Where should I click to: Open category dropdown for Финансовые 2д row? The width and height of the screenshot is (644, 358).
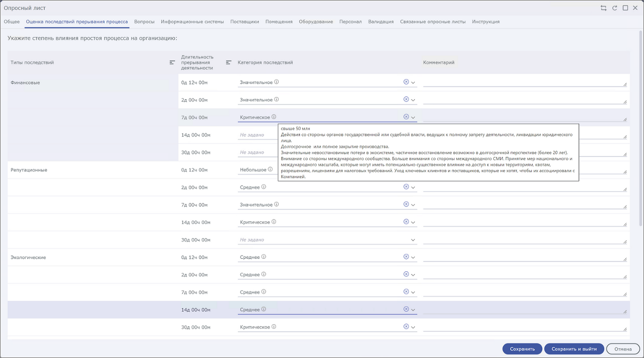coord(413,100)
